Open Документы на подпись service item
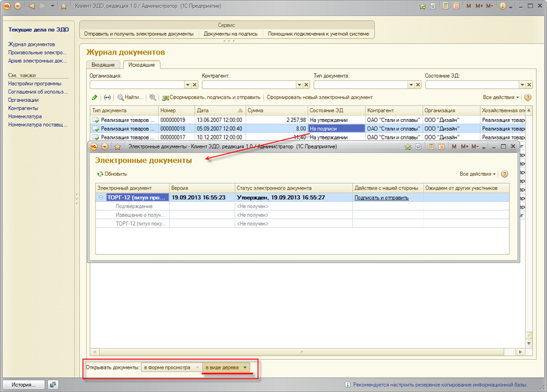 click(x=229, y=34)
